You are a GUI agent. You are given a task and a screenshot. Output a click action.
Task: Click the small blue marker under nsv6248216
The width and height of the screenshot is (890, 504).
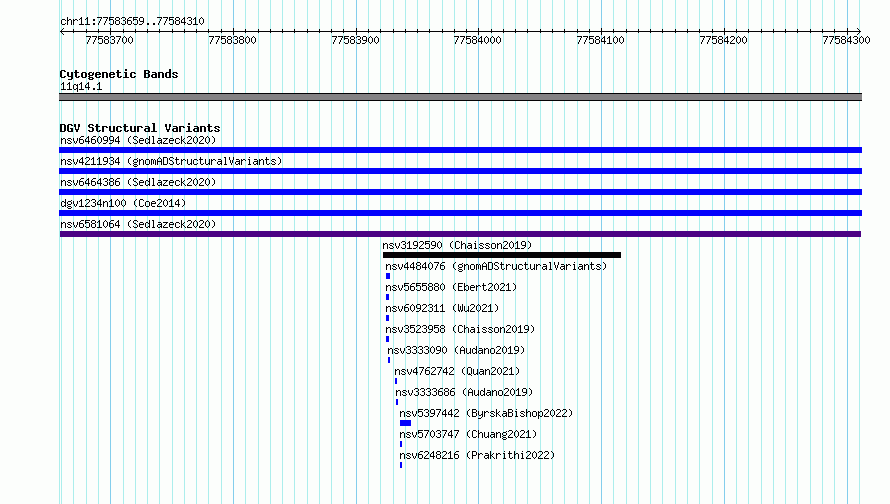click(401, 465)
